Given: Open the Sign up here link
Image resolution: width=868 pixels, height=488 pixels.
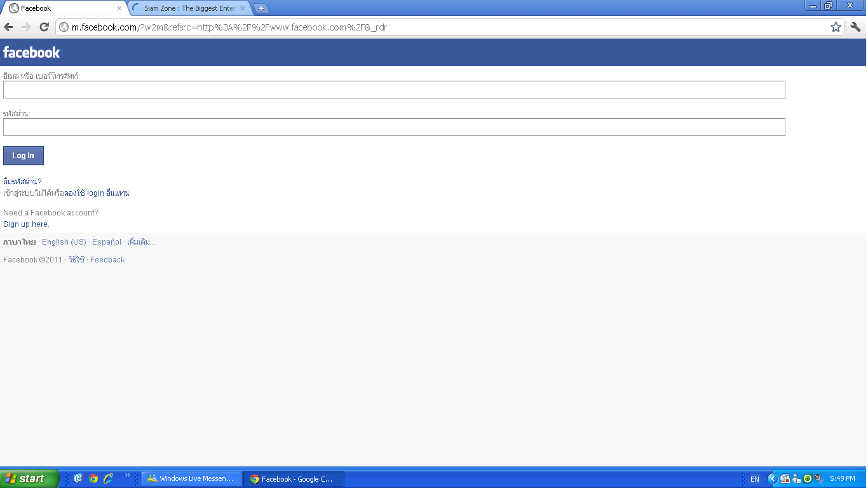Looking at the screenshot, I should (26, 224).
